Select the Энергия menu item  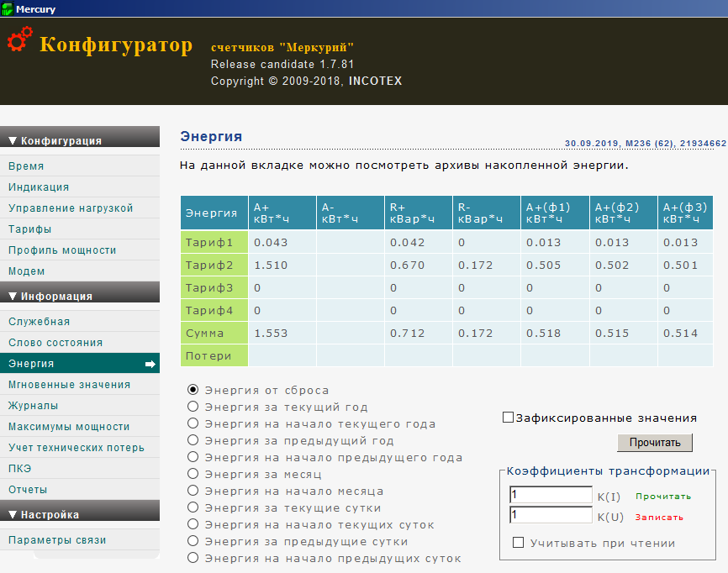80,363
